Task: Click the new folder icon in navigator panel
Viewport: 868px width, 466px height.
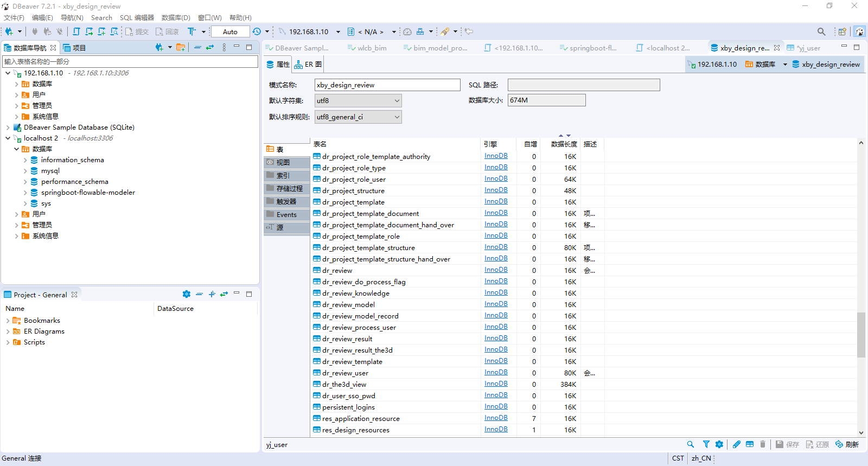Action: [x=181, y=48]
